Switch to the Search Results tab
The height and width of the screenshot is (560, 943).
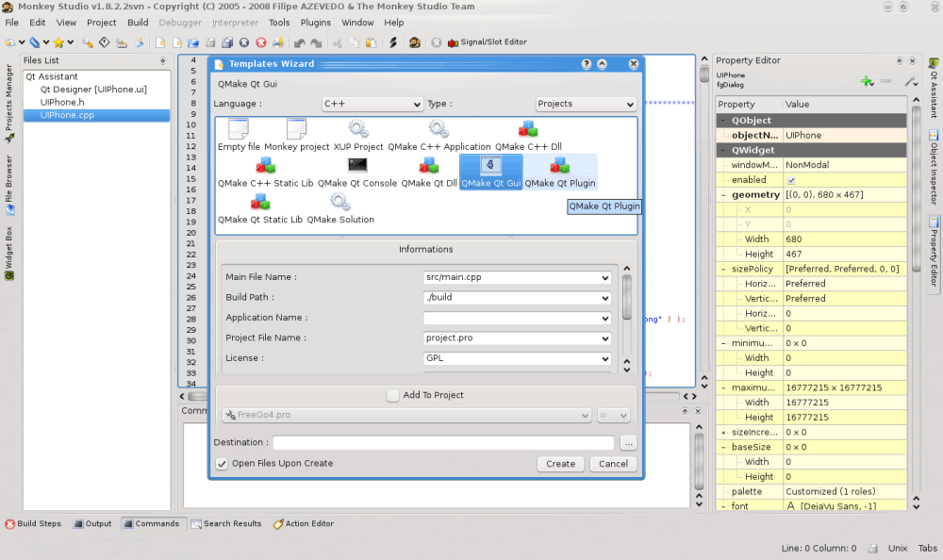click(x=226, y=524)
